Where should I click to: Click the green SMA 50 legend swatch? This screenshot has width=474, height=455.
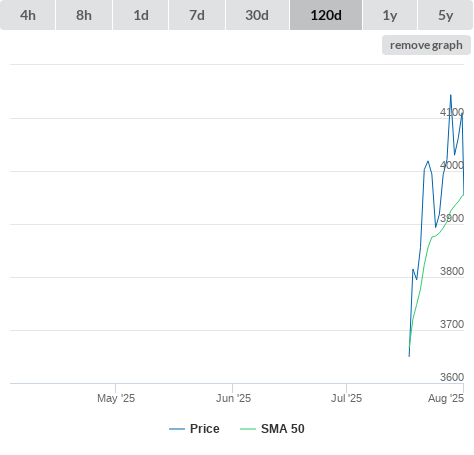[248, 429]
